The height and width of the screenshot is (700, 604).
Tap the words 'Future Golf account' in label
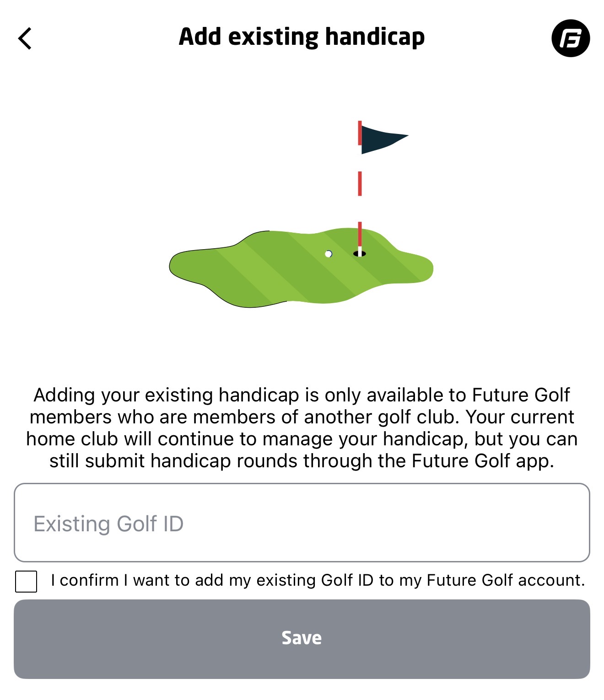tap(506, 580)
